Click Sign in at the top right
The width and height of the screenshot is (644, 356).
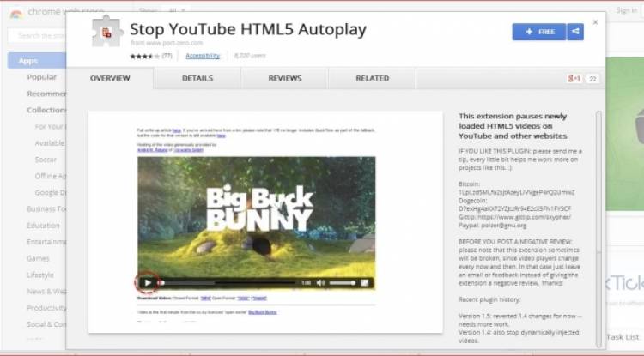(626, 10)
